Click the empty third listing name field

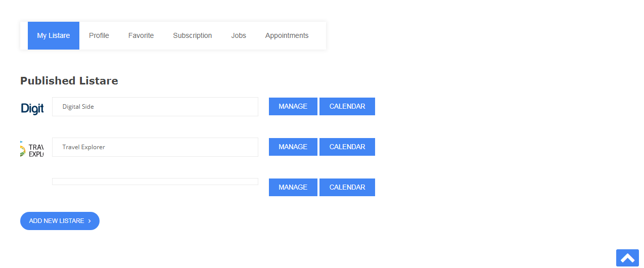coord(155,182)
